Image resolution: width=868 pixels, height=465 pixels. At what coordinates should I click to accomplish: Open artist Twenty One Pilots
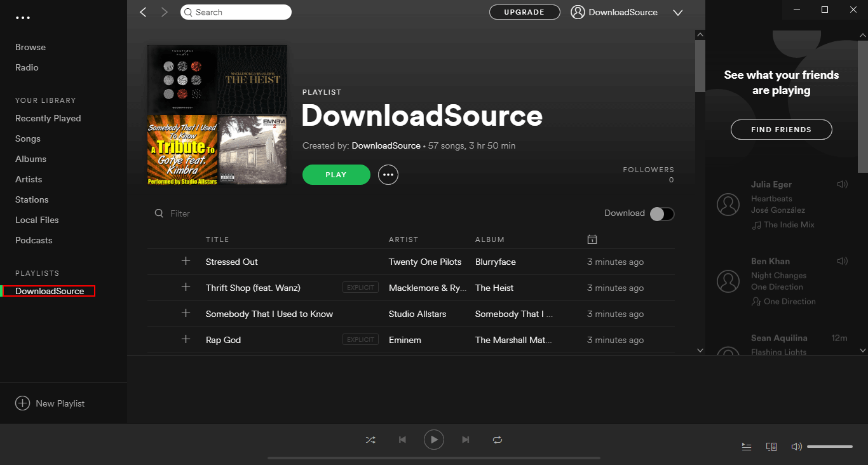click(x=425, y=262)
